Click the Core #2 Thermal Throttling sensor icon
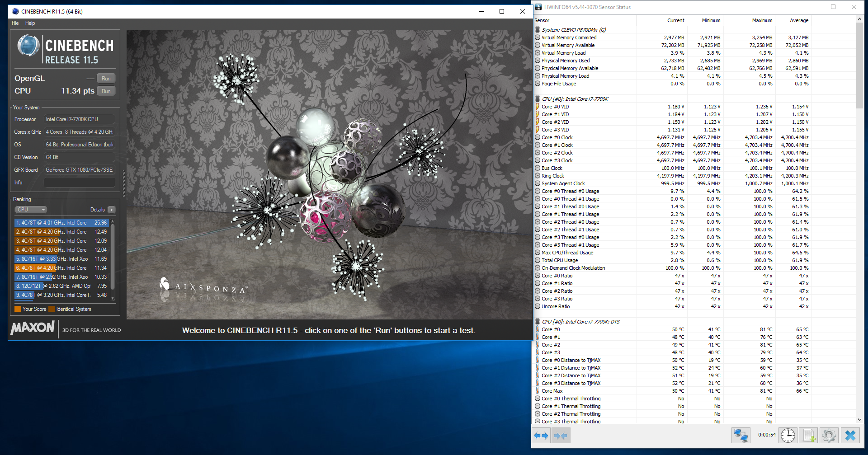This screenshot has height=455, width=868. click(538, 414)
